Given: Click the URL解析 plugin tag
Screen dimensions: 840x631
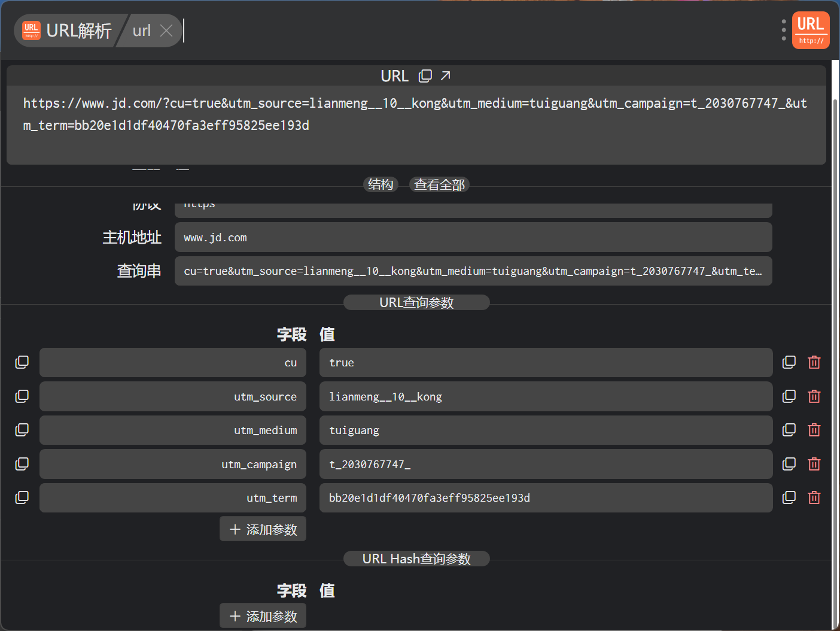Looking at the screenshot, I should (69, 31).
